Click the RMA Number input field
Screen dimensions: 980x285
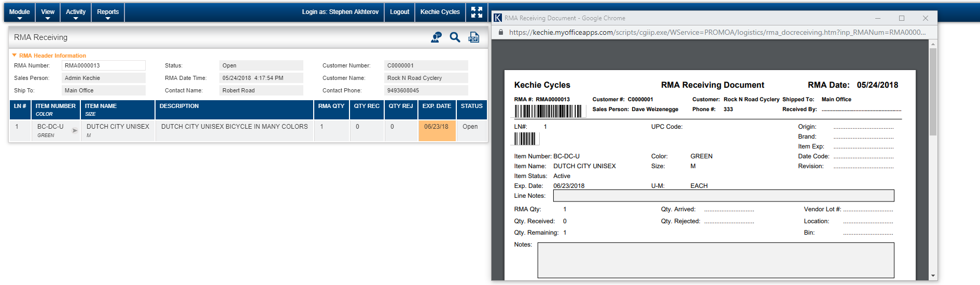(x=104, y=65)
